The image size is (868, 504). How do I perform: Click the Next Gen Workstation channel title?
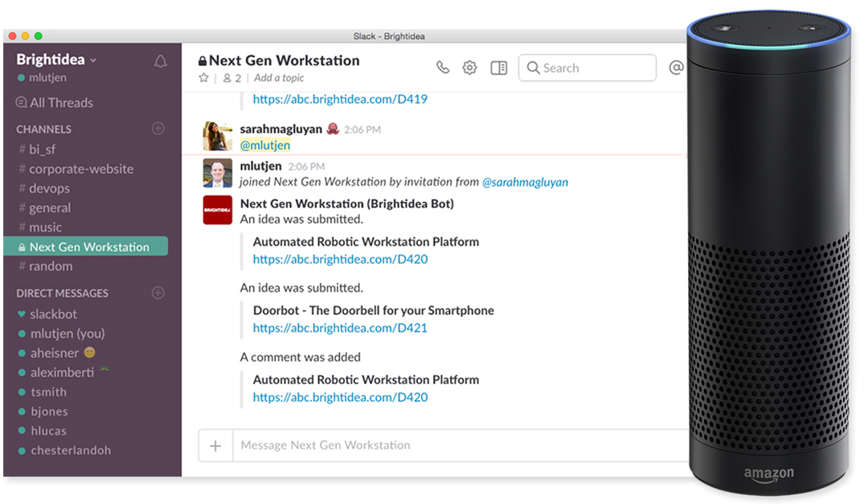[284, 60]
